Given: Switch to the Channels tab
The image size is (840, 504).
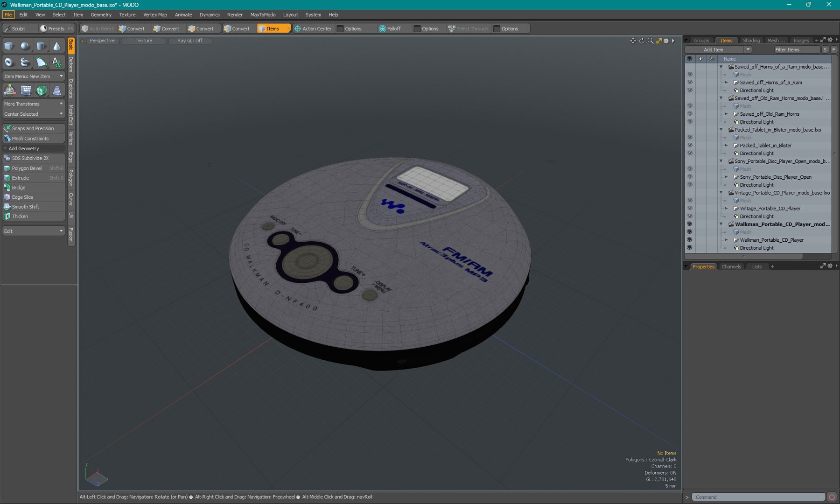Looking at the screenshot, I should coord(731,266).
